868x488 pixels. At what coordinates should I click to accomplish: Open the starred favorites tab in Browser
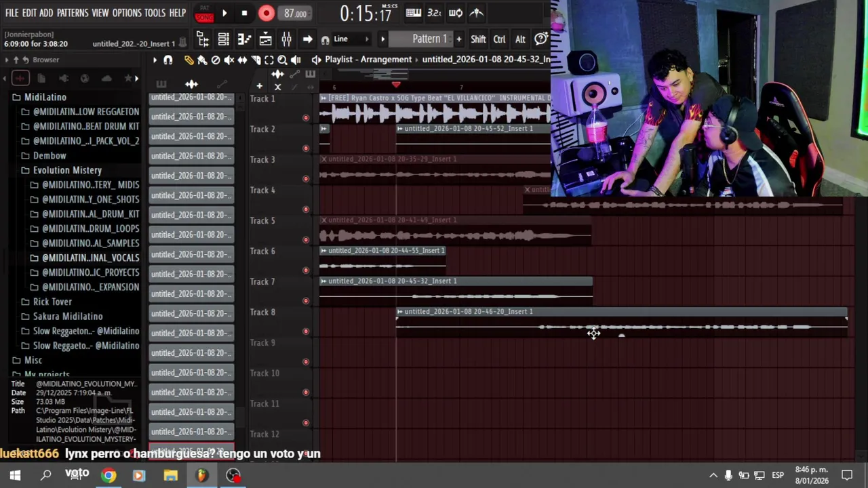point(127,79)
